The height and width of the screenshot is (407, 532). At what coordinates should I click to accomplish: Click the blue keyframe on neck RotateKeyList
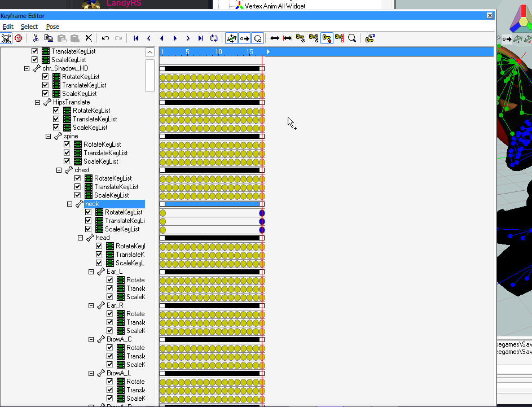click(262, 213)
